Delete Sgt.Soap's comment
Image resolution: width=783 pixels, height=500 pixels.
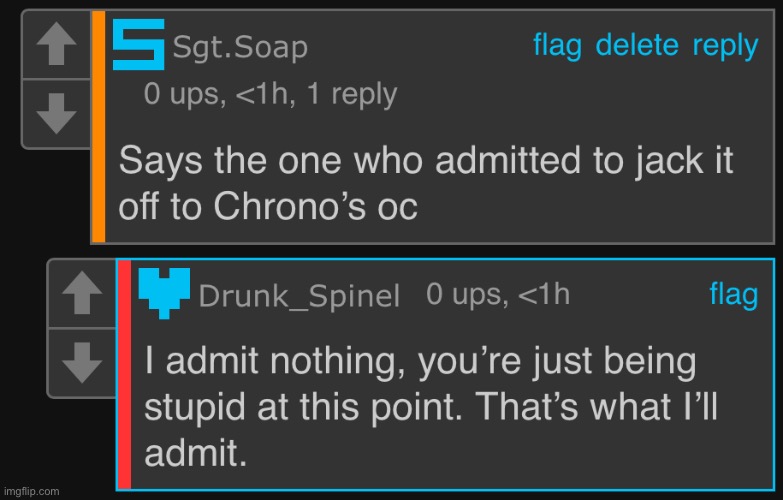[637, 45]
